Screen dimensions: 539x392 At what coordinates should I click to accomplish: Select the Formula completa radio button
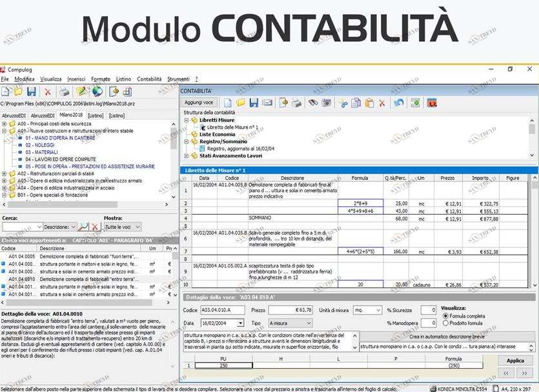[445, 316]
